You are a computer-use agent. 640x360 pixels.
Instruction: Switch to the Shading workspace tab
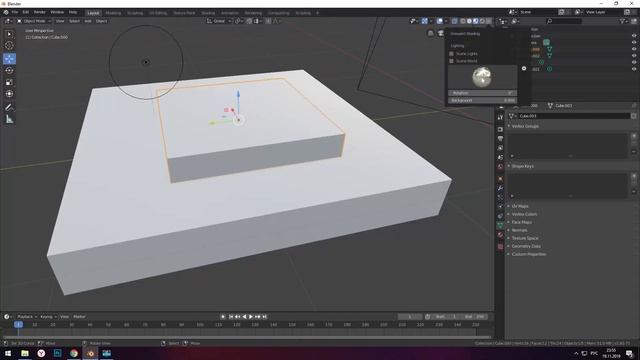[x=208, y=13]
